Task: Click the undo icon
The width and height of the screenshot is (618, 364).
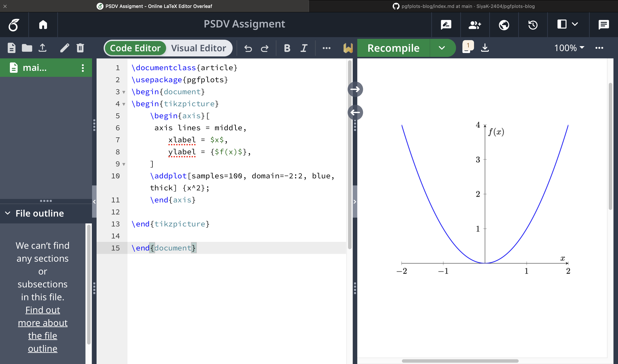Action: (x=248, y=48)
